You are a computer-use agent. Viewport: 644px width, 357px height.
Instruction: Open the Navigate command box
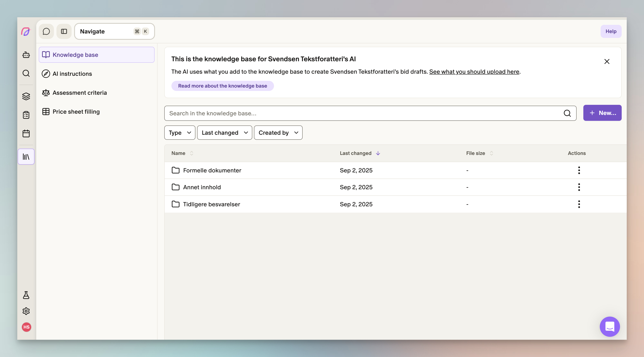pos(115,32)
